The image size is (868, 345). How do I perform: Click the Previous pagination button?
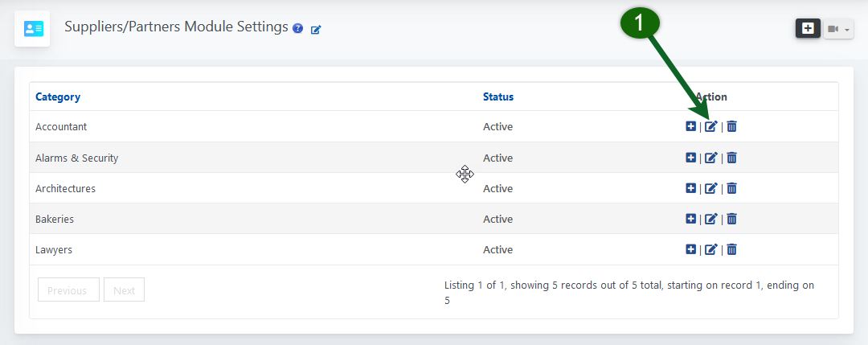click(68, 290)
